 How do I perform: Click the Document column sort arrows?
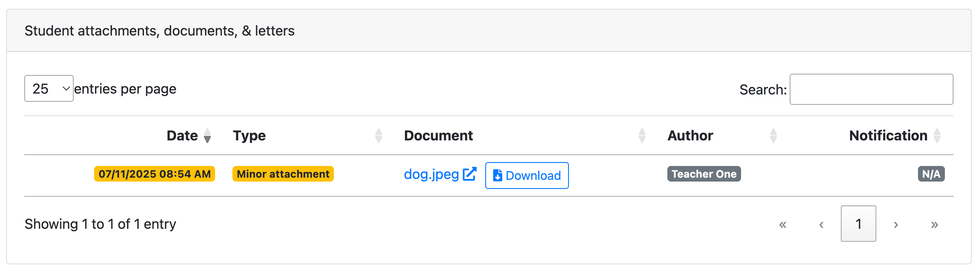(642, 136)
